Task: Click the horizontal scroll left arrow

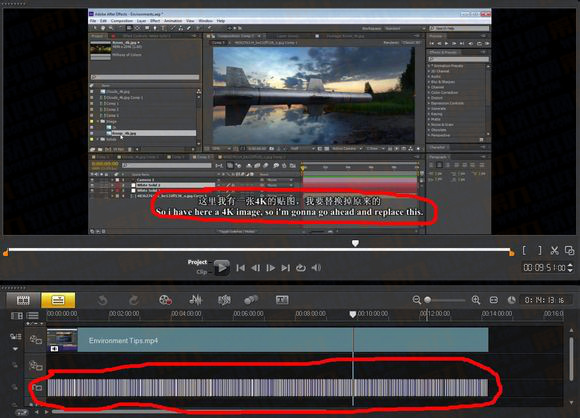Action: click(x=37, y=412)
